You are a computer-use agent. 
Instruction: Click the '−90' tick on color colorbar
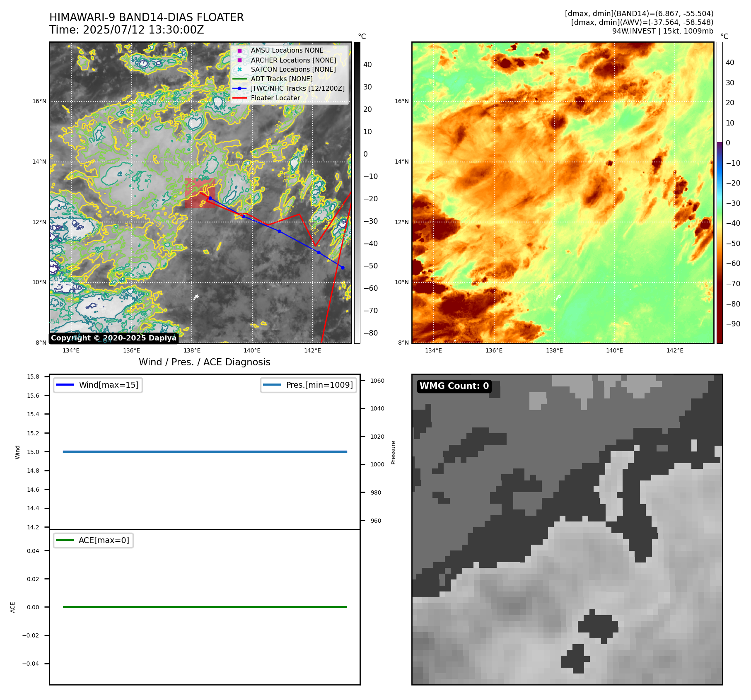pyautogui.click(x=733, y=324)
